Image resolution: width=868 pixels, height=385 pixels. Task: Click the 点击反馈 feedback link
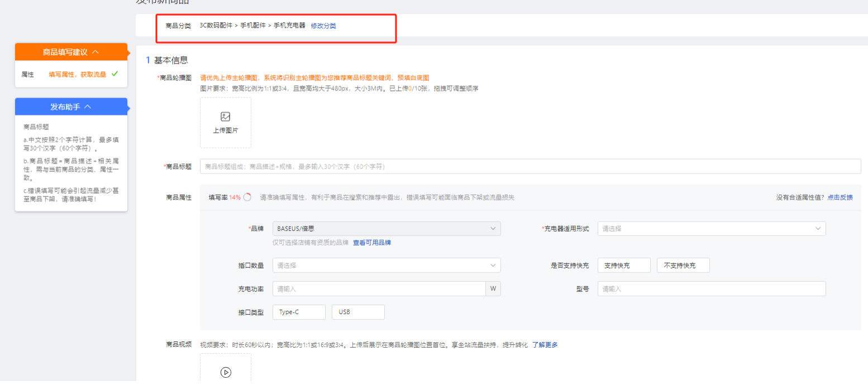pos(840,197)
